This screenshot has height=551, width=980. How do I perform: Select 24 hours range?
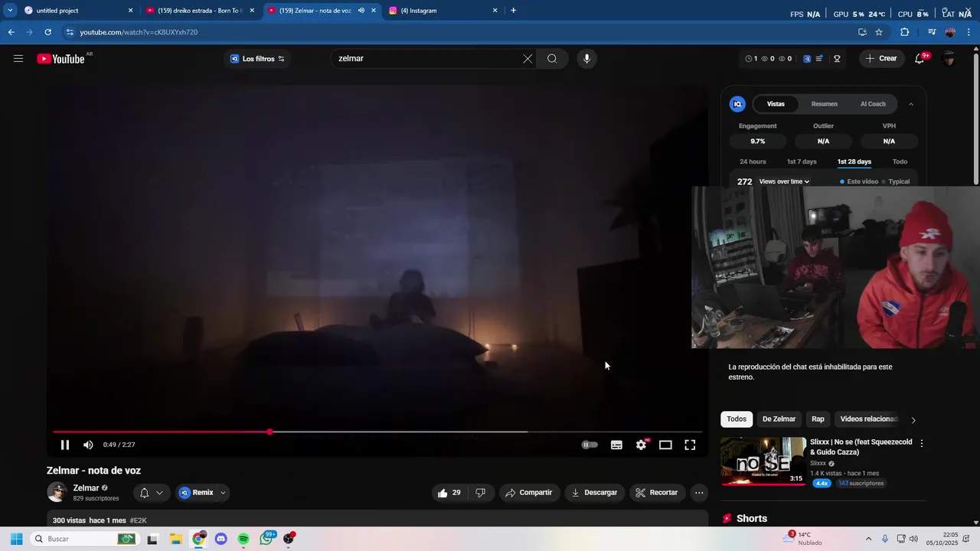[x=753, y=161]
